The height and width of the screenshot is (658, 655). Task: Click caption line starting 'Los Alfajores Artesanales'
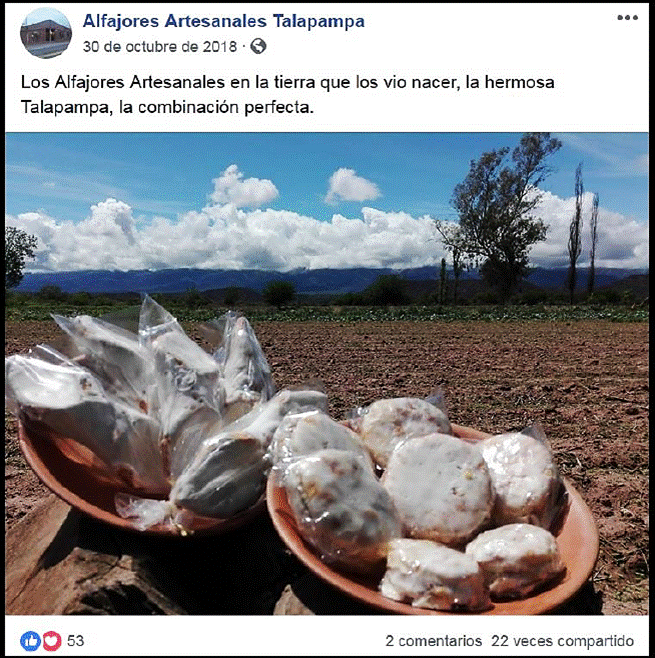point(287,82)
